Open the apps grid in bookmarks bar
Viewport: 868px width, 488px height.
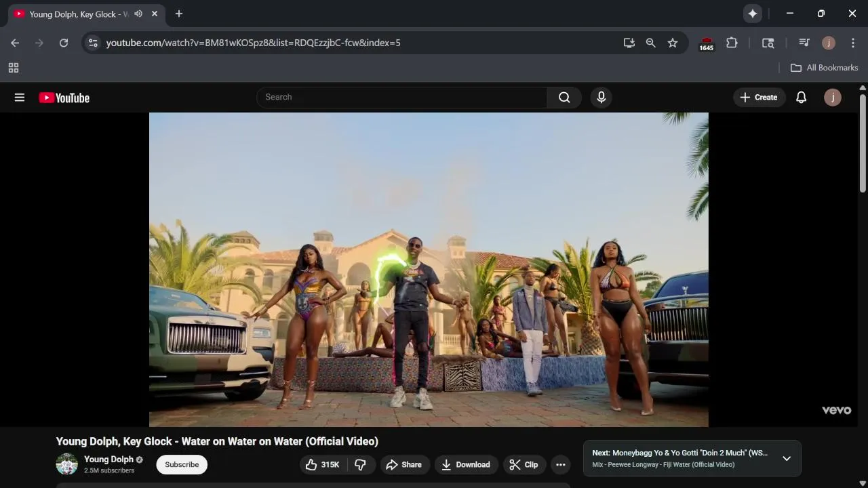(x=14, y=68)
